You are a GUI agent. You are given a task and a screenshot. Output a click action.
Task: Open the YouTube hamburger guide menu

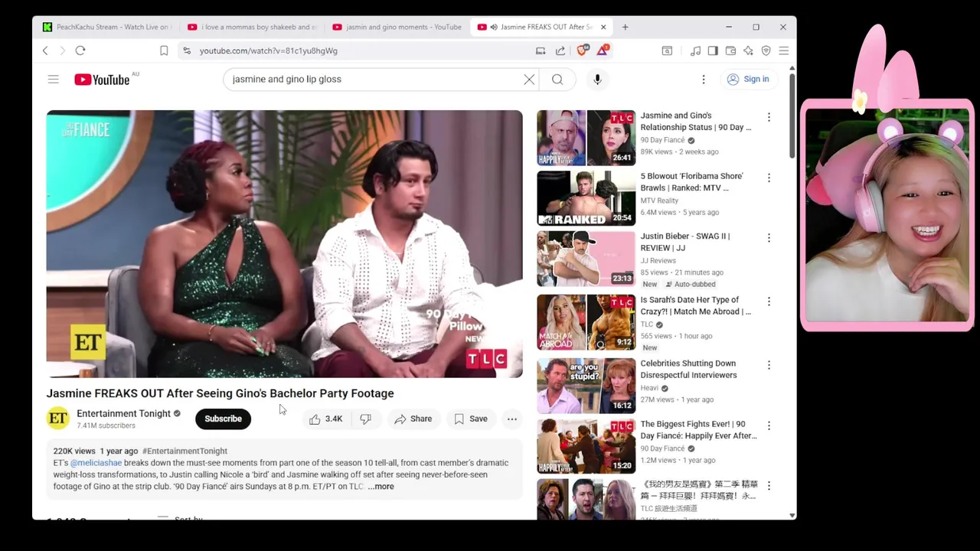[x=53, y=79]
